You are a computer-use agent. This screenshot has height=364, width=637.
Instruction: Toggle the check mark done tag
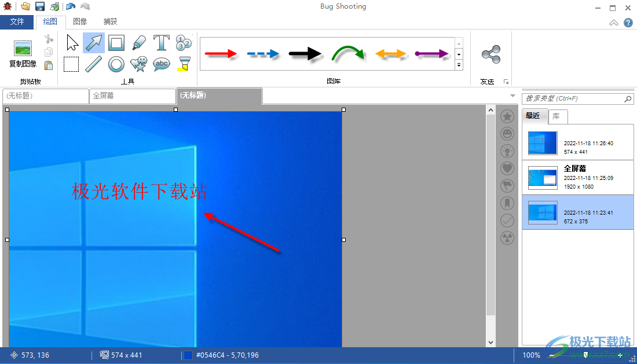tap(507, 220)
